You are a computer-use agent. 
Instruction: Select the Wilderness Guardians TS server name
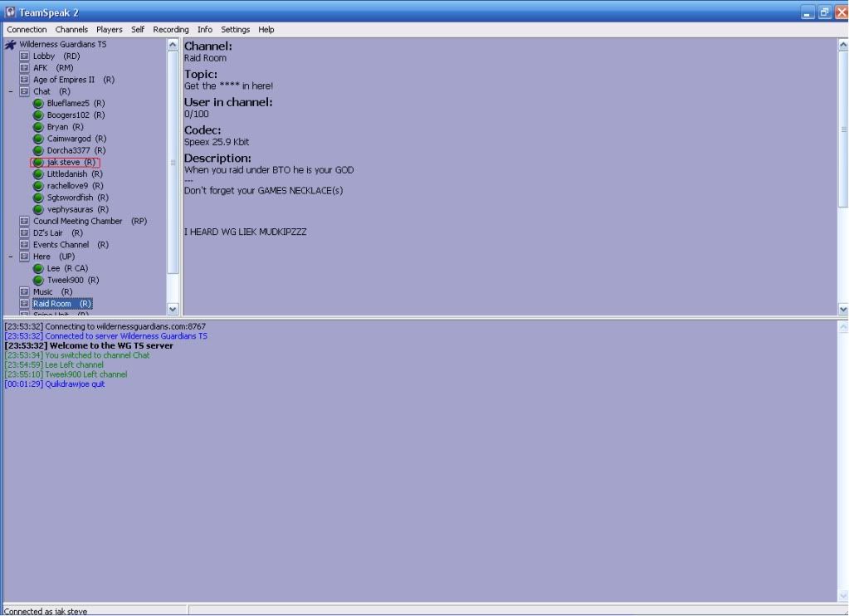point(63,45)
